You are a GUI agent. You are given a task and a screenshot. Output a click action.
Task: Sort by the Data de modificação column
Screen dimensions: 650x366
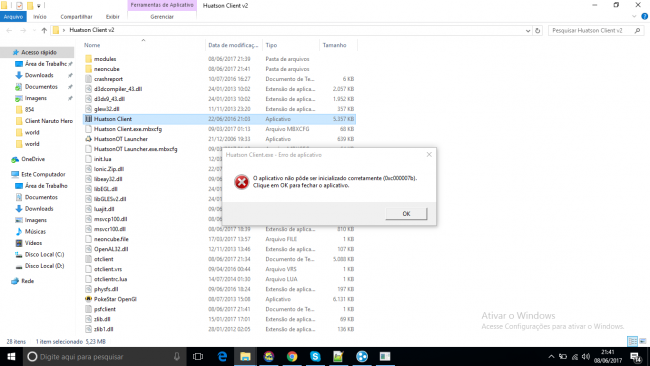click(x=233, y=45)
